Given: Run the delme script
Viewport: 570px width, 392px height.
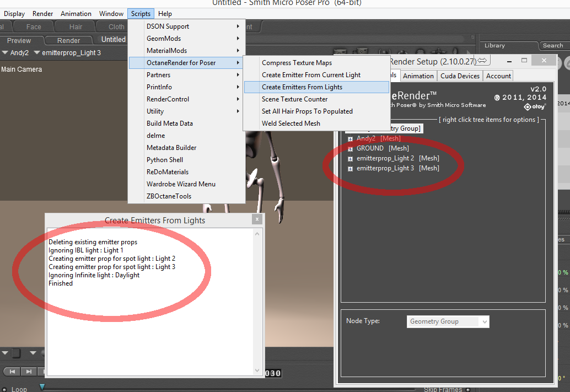Looking at the screenshot, I should 187,135.
